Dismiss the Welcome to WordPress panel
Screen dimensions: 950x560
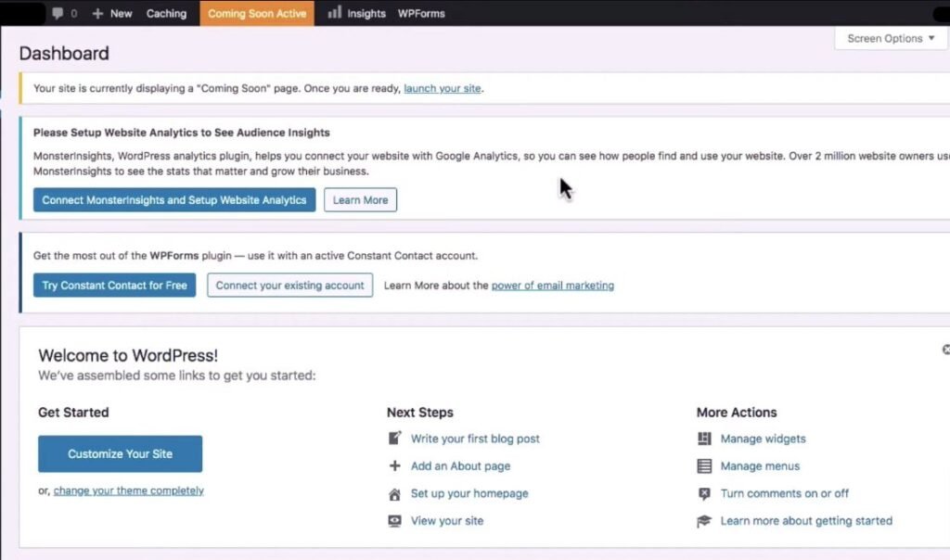click(945, 350)
